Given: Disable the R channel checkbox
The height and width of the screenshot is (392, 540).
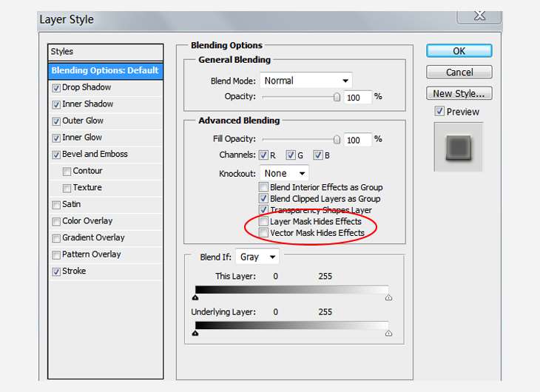Looking at the screenshot, I should (x=263, y=155).
